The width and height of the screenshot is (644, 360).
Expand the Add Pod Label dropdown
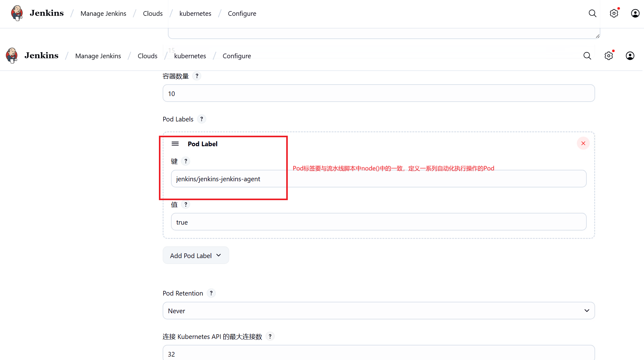point(196,256)
